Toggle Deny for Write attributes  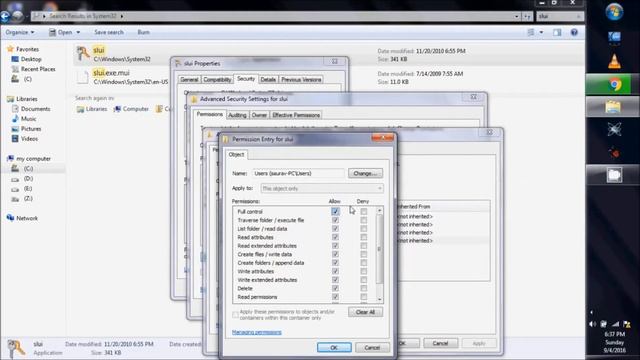click(364, 271)
